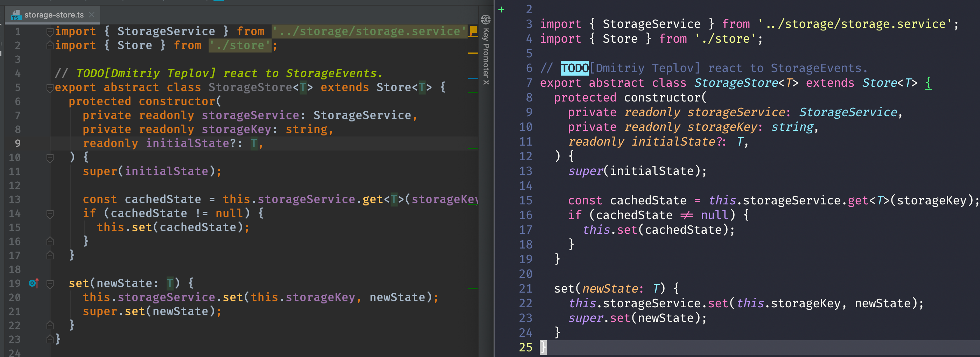980x357 pixels.
Task: Click line number 19 in left editor gutter
Action: (15, 283)
